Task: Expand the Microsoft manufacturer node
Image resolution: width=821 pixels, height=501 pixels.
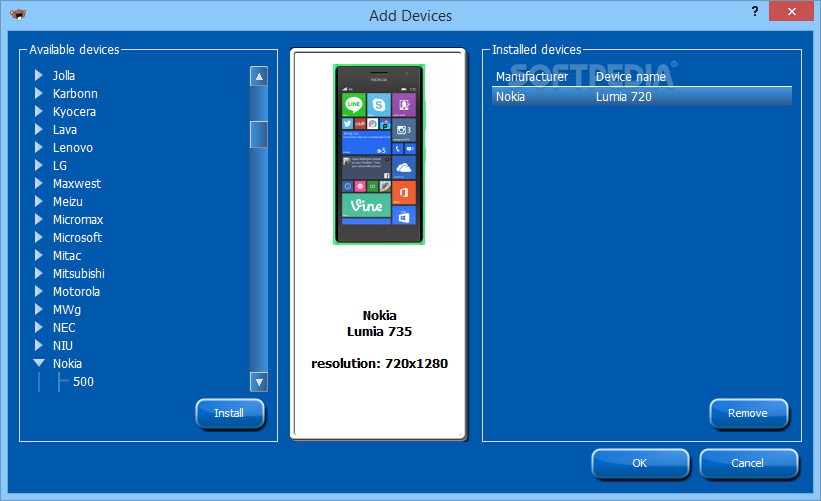Action: [x=38, y=237]
